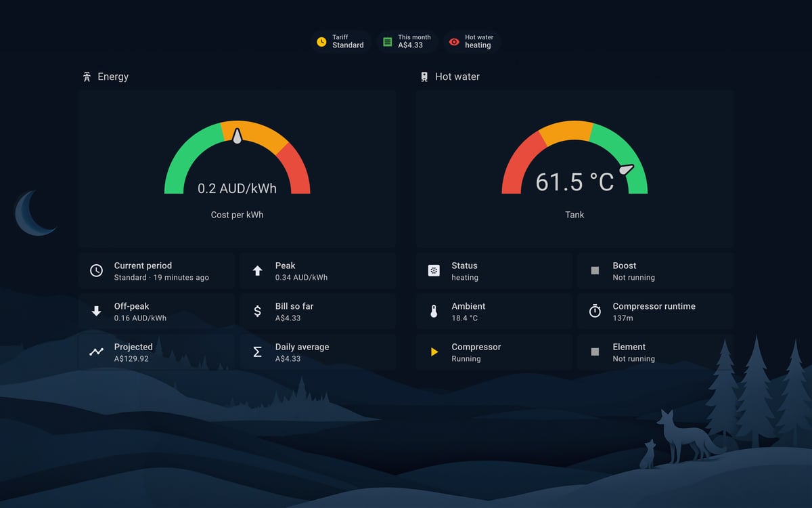Click the stop square icon beside Element
The image size is (812, 508).
595,352
